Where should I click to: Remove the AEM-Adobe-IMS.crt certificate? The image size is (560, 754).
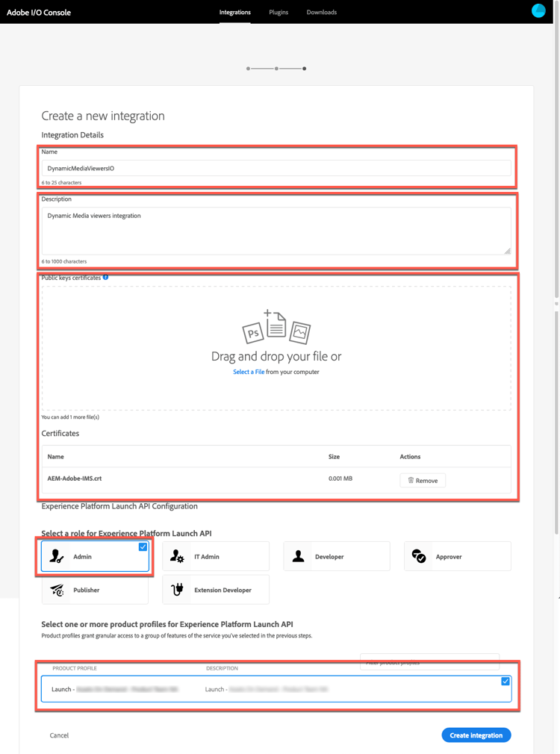tap(423, 480)
